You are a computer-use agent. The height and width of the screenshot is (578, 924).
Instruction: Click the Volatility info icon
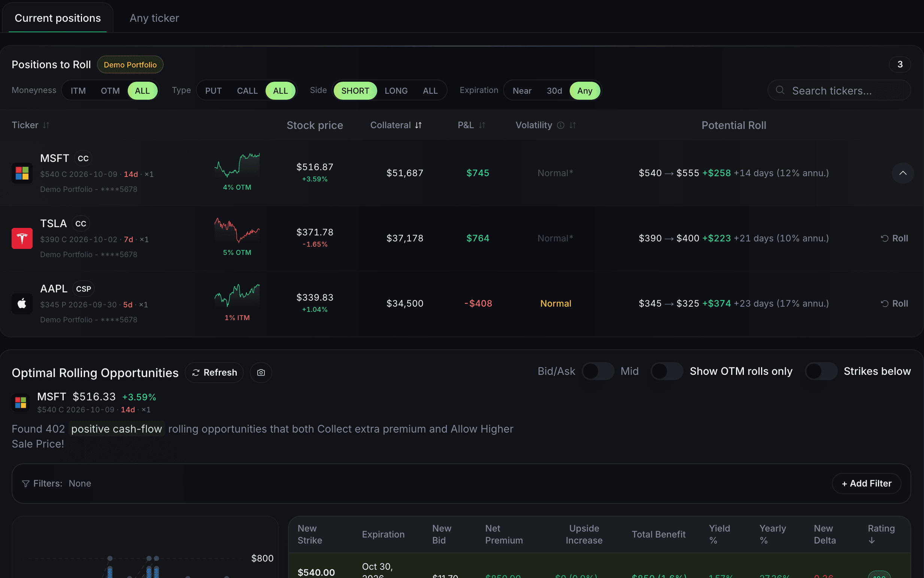(x=560, y=126)
